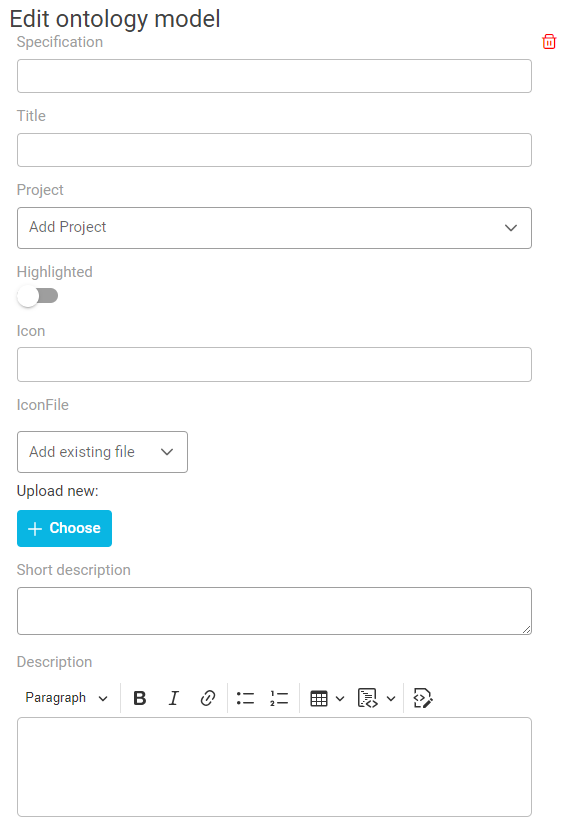Expand the table options arrow
The height and width of the screenshot is (822, 565).
click(340, 698)
